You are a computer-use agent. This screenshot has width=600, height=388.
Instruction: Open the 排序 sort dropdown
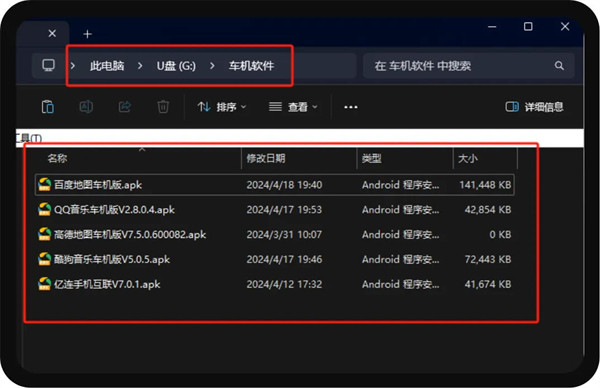222,107
